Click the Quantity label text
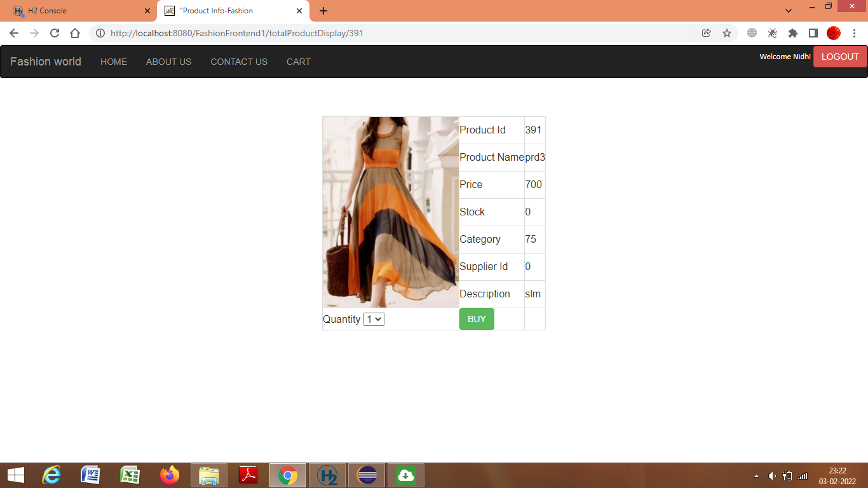The height and width of the screenshot is (488, 868). point(342,319)
